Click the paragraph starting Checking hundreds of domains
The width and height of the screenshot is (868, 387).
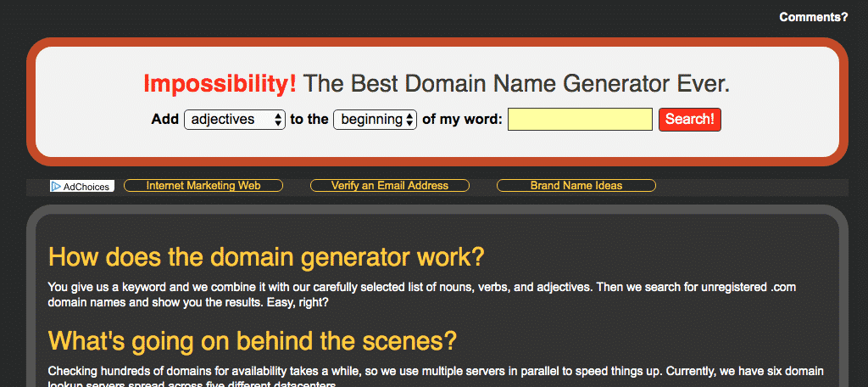tap(436, 378)
